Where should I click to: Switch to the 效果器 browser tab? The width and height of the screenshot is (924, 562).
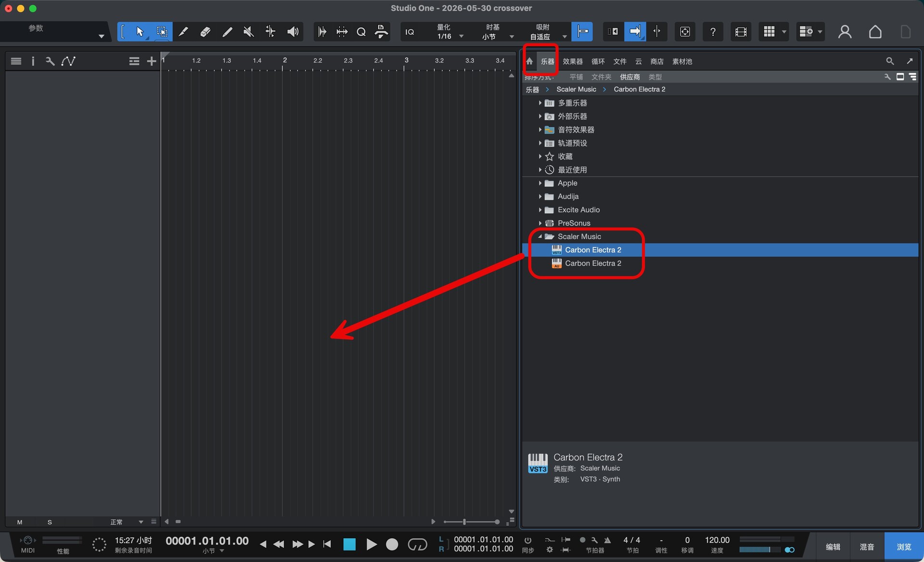573,61
